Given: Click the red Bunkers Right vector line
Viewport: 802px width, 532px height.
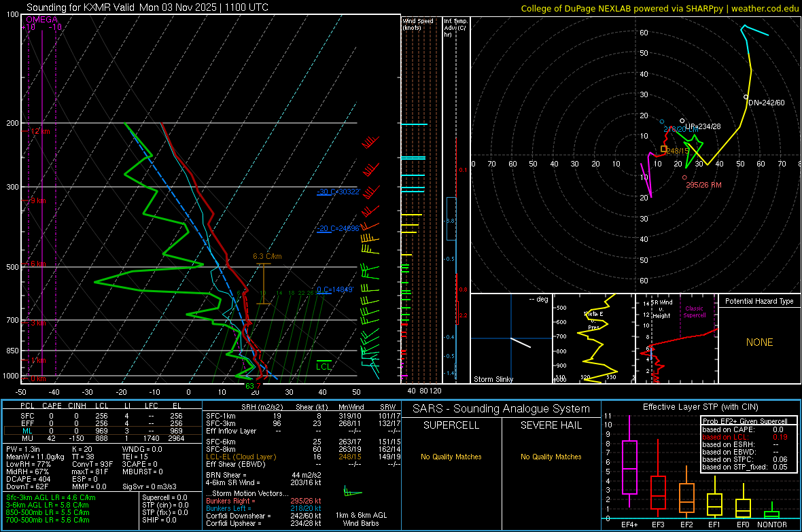Looking at the screenshot, I should 264,501.
